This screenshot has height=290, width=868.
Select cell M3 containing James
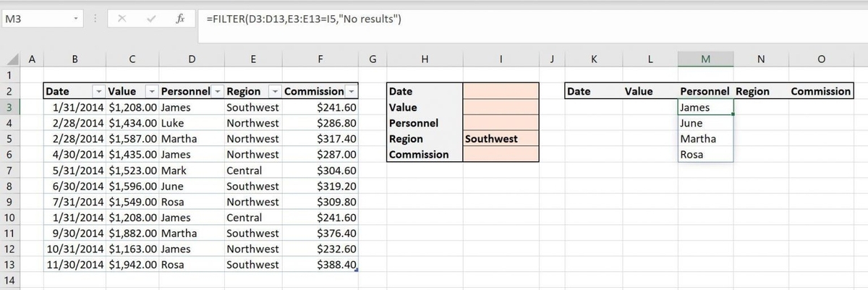click(x=705, y=108)
